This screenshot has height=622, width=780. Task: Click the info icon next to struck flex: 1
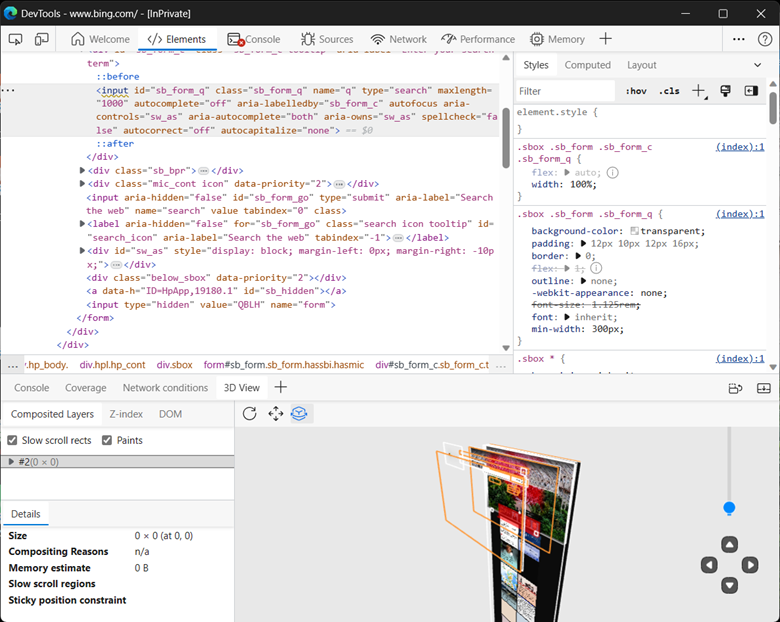596,268
